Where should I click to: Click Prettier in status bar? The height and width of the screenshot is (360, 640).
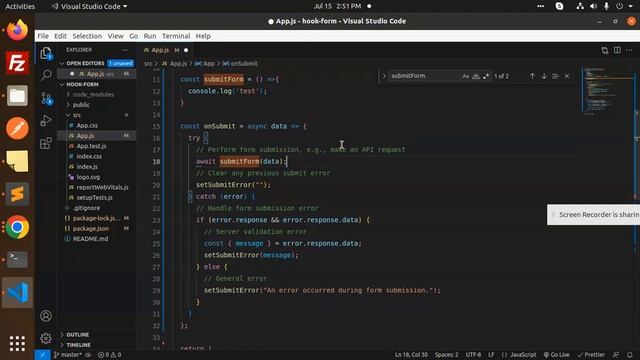pos(591,355)
